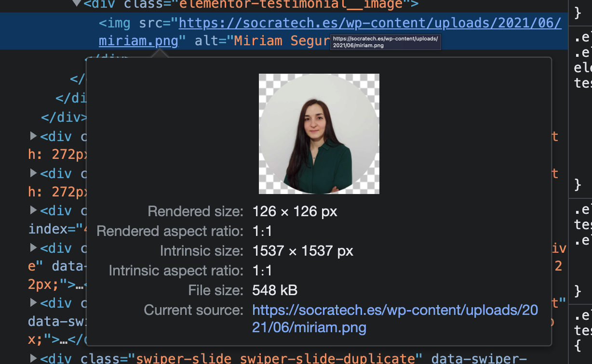Click the small socratech.es URL tooltip
The width and height of the screenshot is (592, 364).
pos(385,41)
